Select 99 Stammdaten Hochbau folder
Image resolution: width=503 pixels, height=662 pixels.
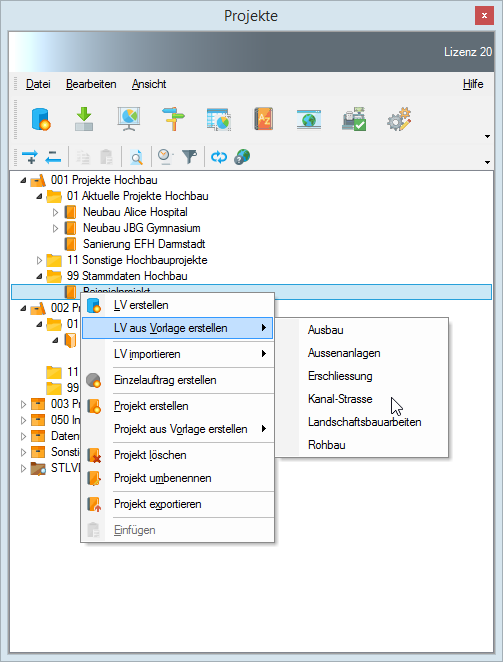pyautogui.click(x=127, y=276)
